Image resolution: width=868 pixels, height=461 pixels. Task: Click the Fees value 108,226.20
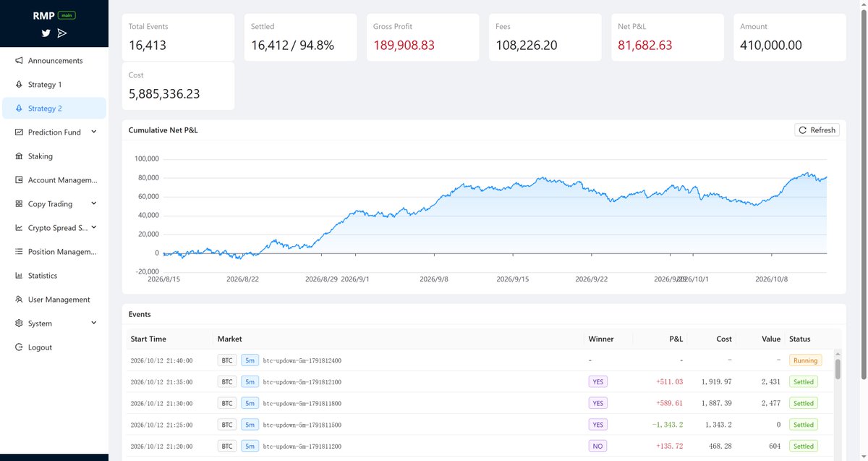[527, 46]
